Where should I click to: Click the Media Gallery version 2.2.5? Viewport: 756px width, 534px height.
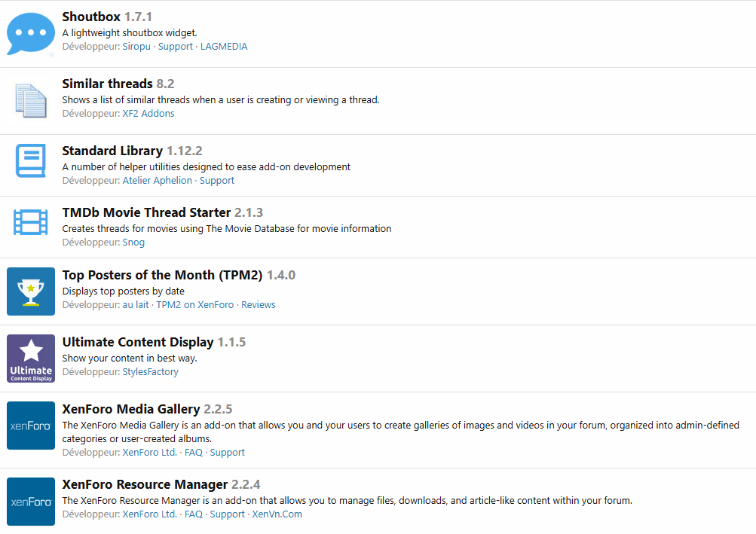(218, 409)
